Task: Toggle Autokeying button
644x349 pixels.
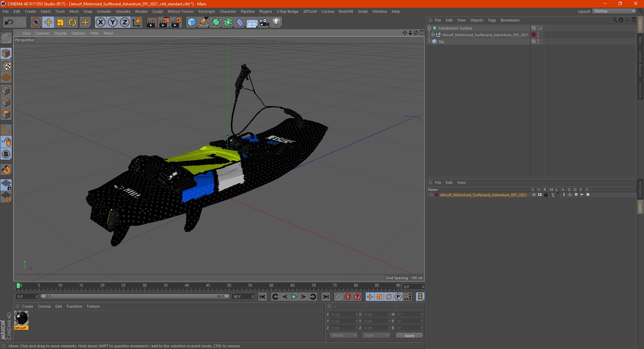Action: tap(348, 297)
